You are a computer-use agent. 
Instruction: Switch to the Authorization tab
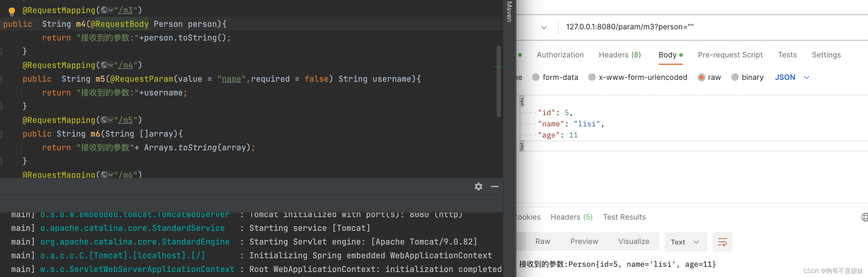[x=560, y=55]
